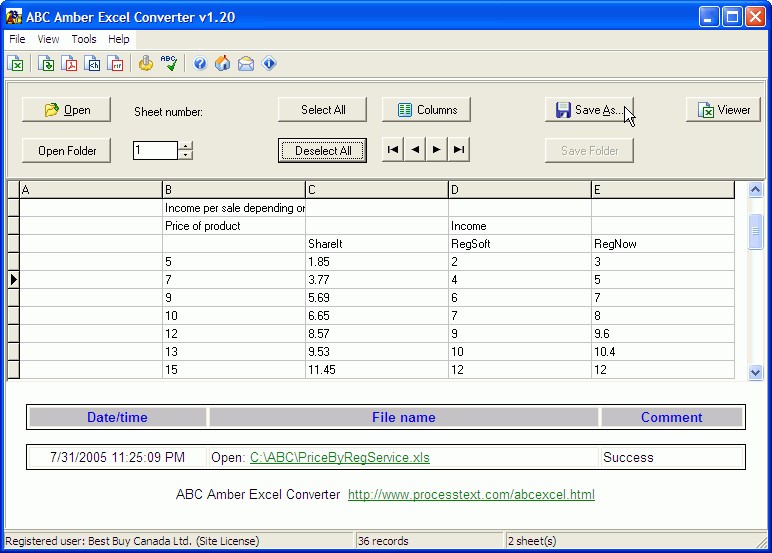Click the convert to PDF toolbar icon
This screenshot has width=772, height=553.
click(x=70, y=64)
